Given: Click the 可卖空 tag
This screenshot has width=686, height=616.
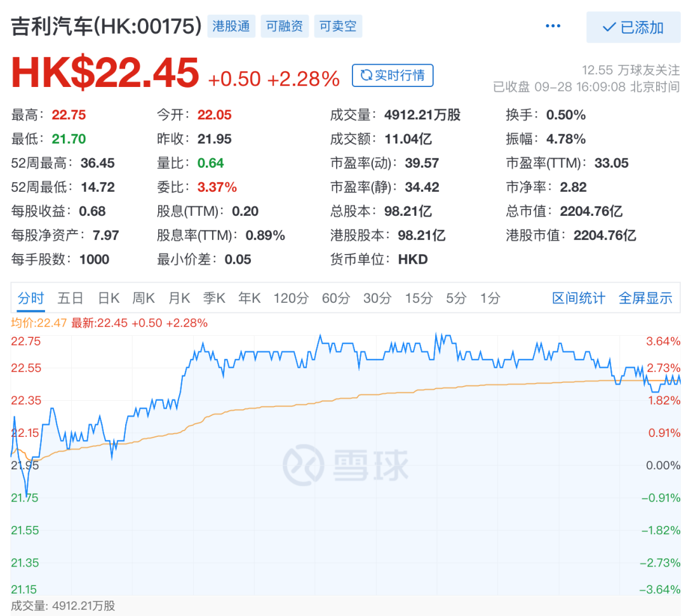Looking at the screenshot, I should click(337, 27).
